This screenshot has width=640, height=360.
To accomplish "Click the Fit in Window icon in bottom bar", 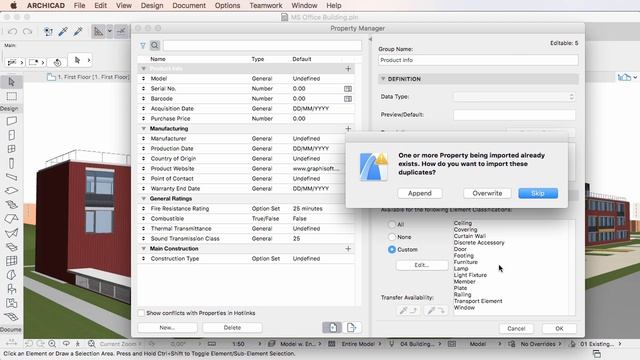I will (x=91, y=344).
